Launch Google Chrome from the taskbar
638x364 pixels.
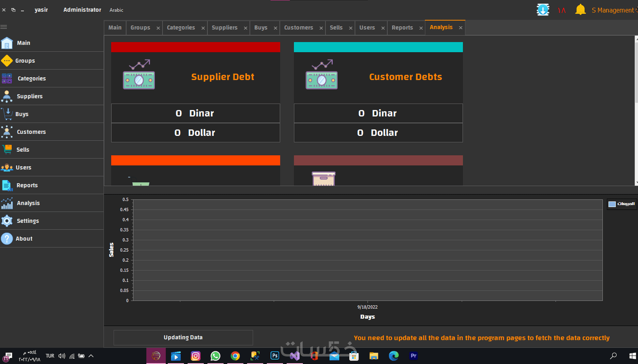pos(235,356)
